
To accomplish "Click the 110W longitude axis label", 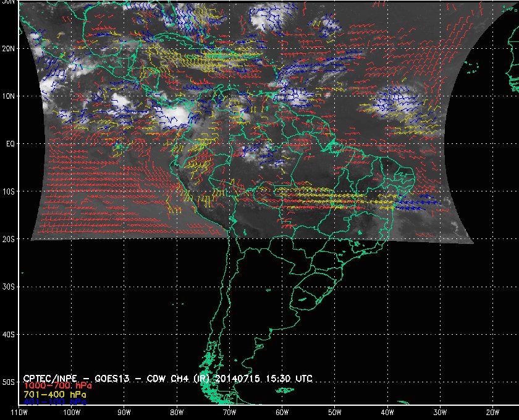I will (x=19, y=413).
